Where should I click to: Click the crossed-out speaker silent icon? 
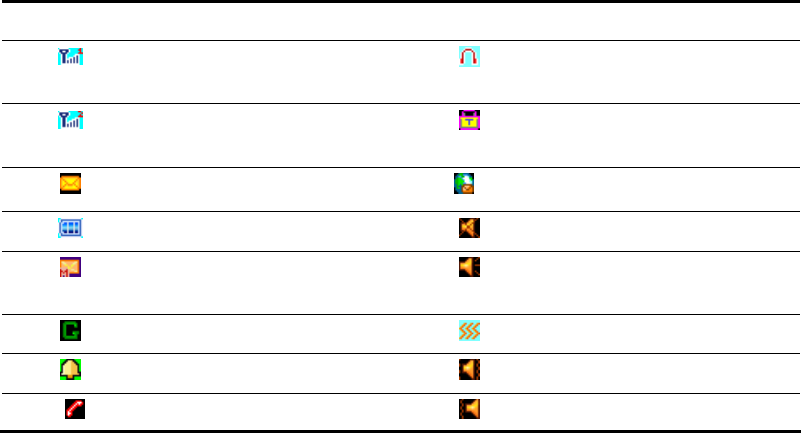pyautogui.click(x=469, y=228)
